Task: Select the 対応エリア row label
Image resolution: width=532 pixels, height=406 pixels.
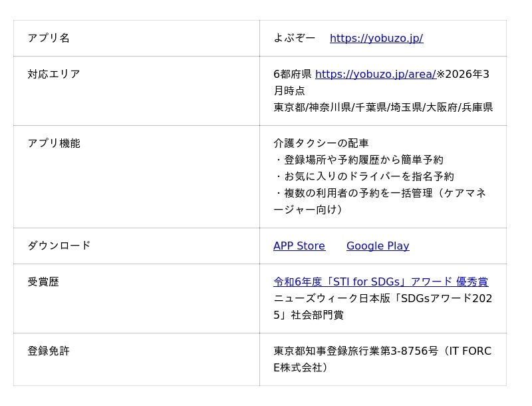Action: [x=54, y=75]
